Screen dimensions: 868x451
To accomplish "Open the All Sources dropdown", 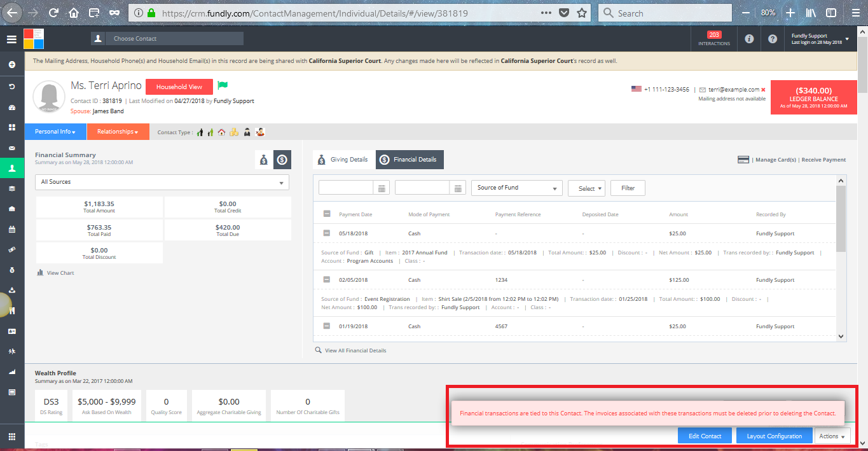I will coord(162,182).
